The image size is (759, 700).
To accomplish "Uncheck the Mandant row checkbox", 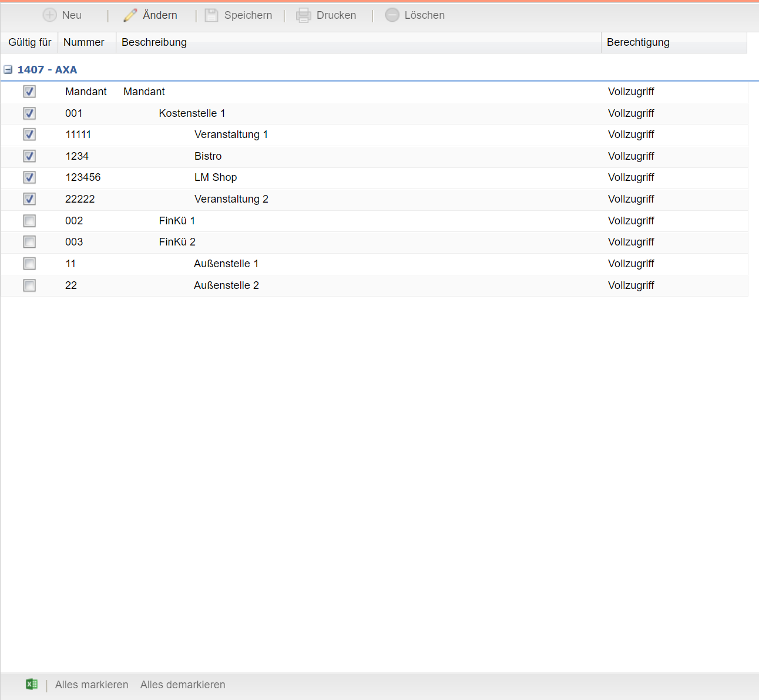I will pos(29,92).
